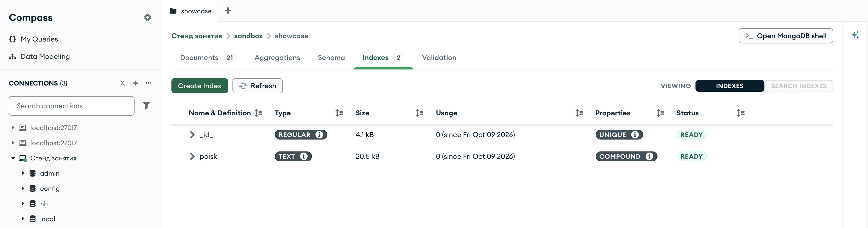The width and height of the screenshot is (868, 228).
Task: Show info for COMPOUND property badge
Action: point(649,156)
